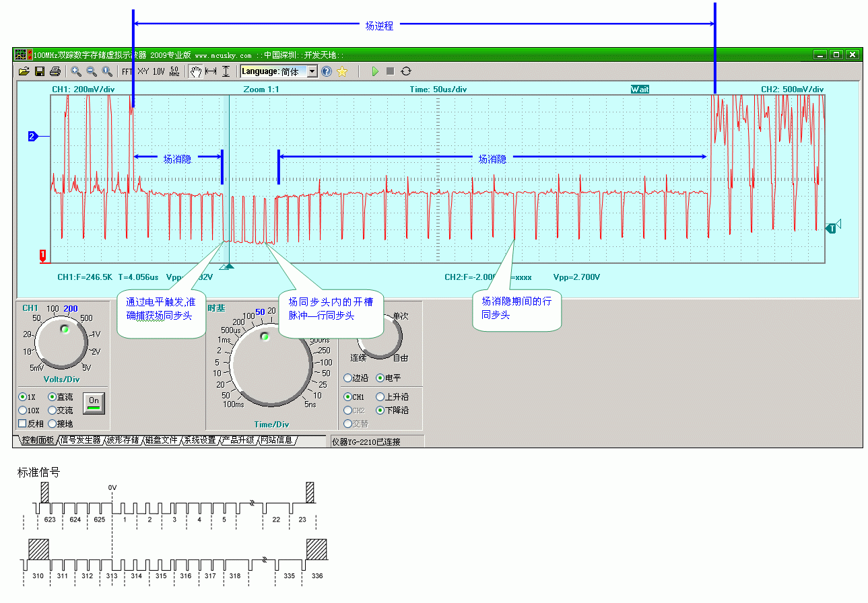Switch to the 信号发生器 tab
This screenshot has width=868, height=603.
coord(80,440)
